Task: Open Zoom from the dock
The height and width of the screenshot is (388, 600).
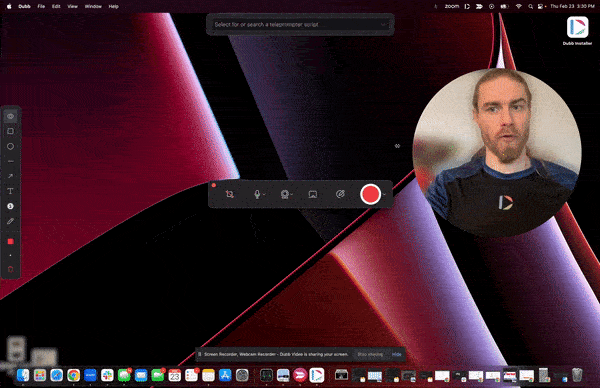Action: pyautogui.click(x=90, y=375)
